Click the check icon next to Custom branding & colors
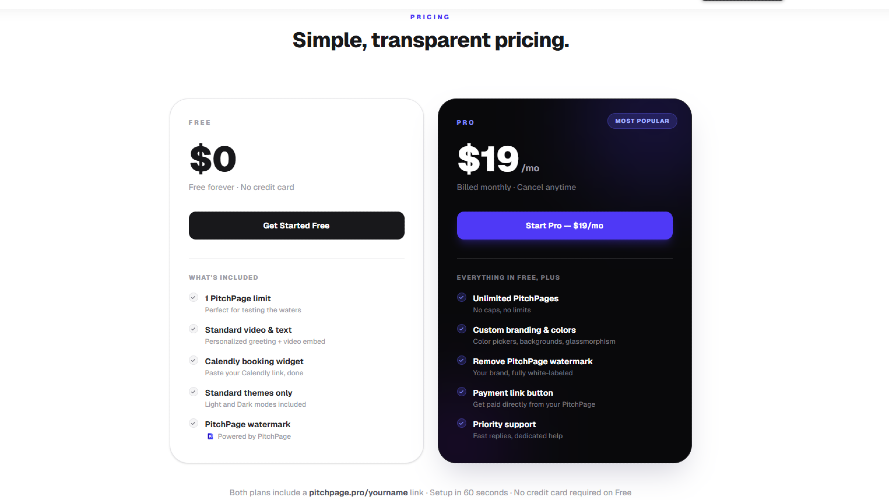Screen dimensions: 889x500 pos(462,329)
